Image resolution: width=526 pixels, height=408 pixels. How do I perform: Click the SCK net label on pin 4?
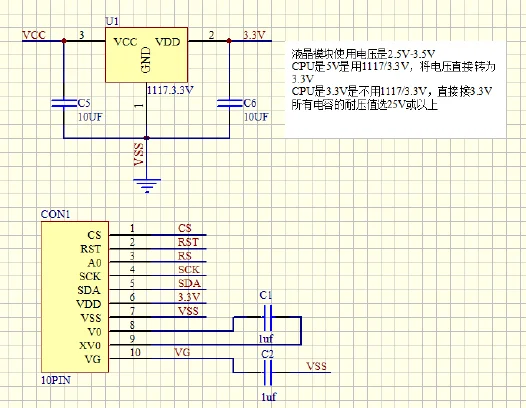[x=189, y=269]
